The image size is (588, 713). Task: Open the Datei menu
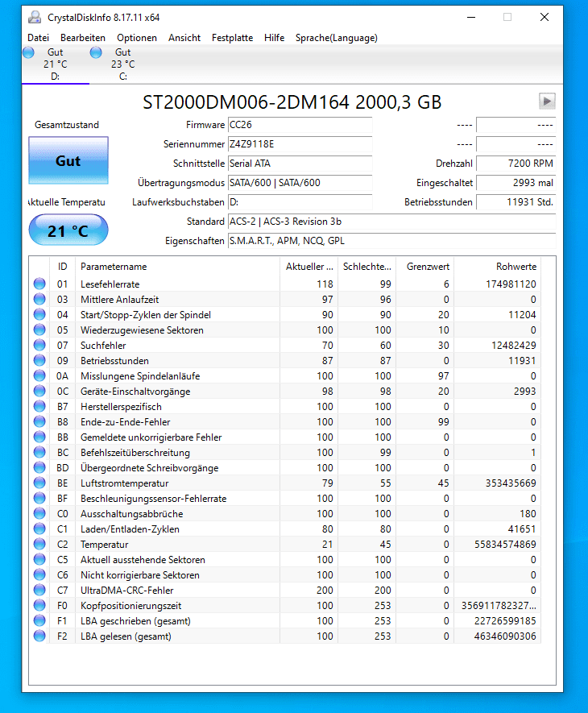(x=38, y=38)
